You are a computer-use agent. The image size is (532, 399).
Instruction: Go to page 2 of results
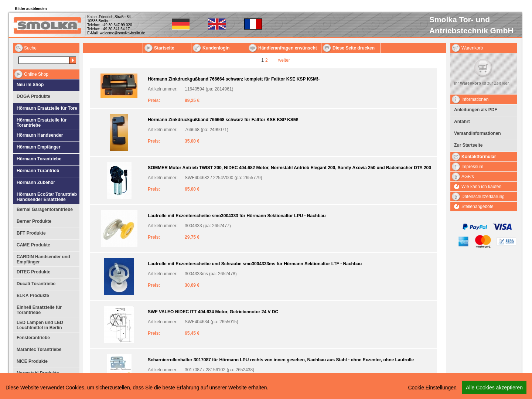[266, 60]
